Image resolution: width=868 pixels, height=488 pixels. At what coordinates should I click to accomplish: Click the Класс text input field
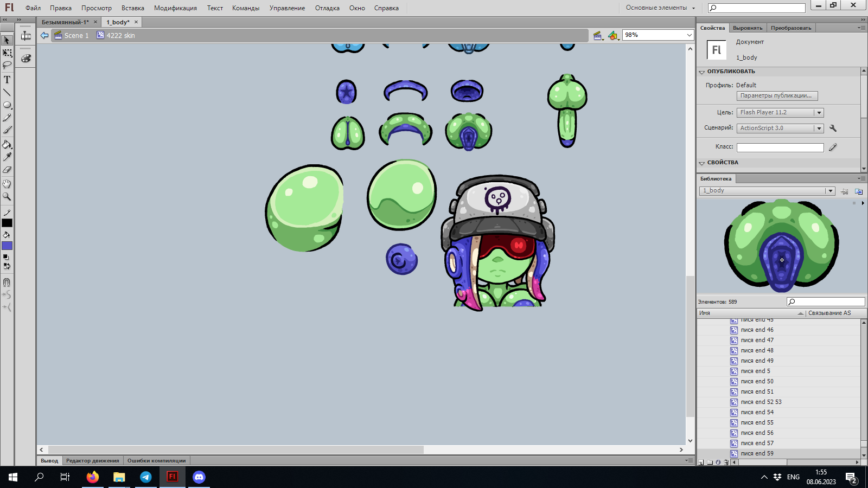coord(780,147)
